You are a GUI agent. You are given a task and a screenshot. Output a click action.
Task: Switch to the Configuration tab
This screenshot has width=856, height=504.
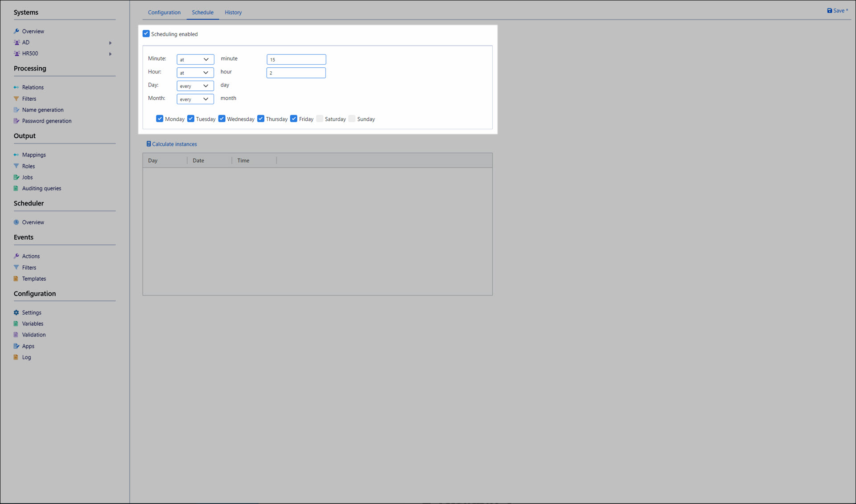[164, 12]
